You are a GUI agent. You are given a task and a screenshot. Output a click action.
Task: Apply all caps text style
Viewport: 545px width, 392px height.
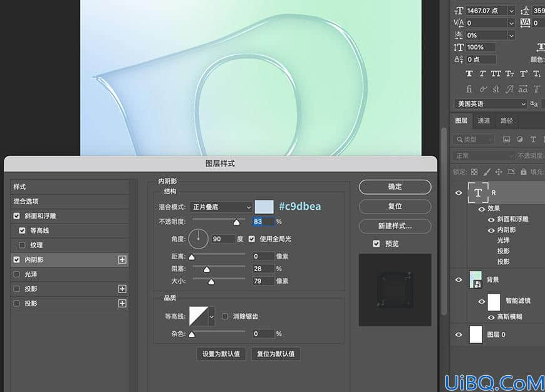pos(496,74)
